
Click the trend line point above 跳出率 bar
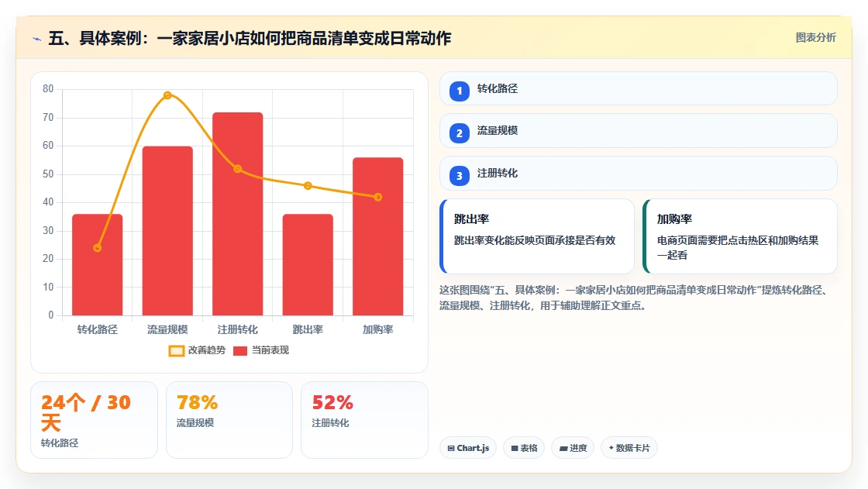click(308, 185)
